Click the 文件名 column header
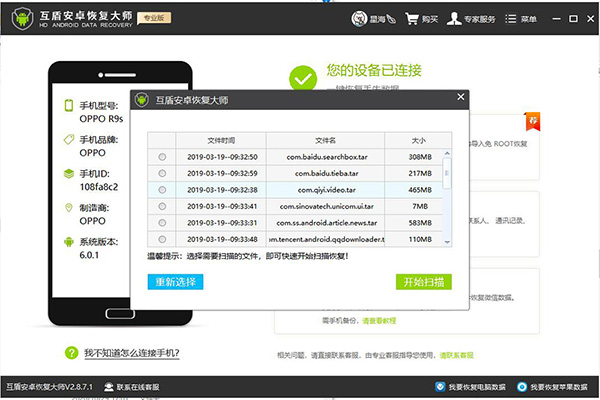 tap(325, 140)
